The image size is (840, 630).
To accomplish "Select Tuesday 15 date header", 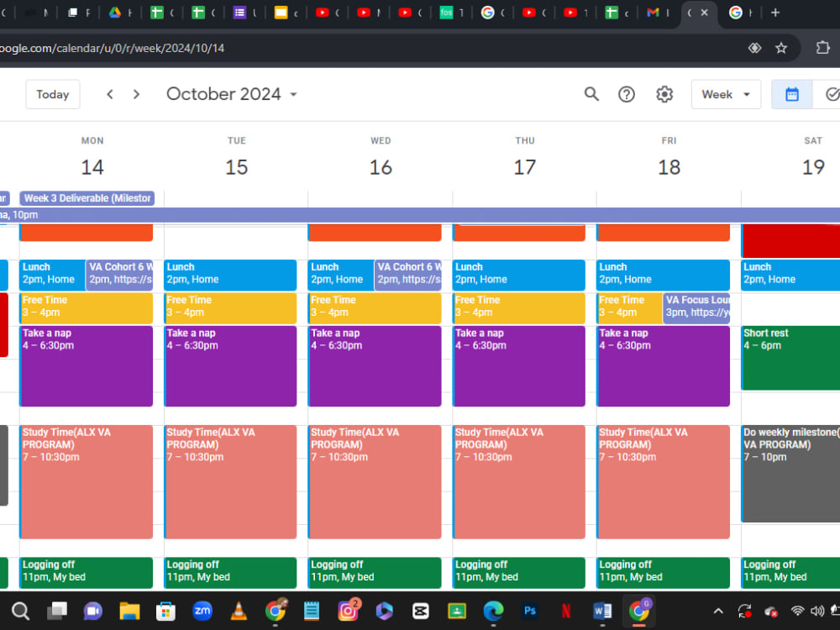I will click(236, 167).
